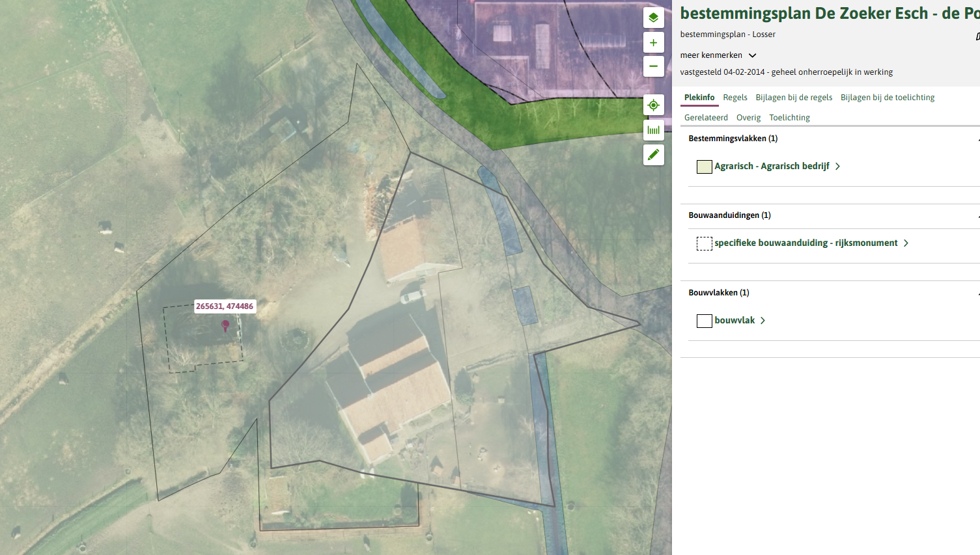
Task: Open Agrarisch - Agrarisch bedrijf details
Action: click(x=772, y=167)
